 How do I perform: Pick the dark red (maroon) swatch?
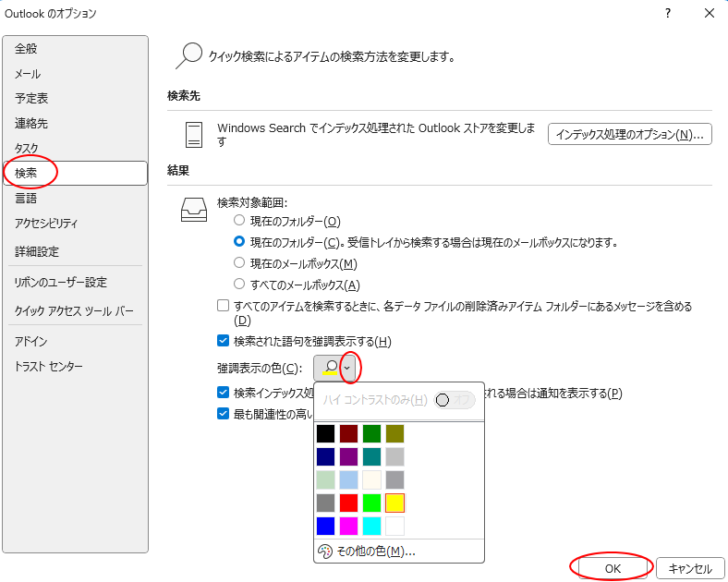coord(349,434)
